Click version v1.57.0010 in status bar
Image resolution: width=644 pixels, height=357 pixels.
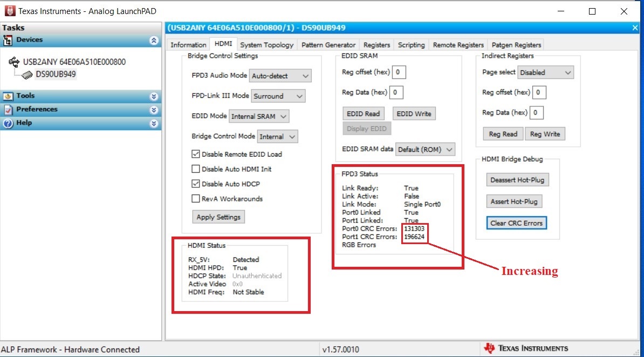[x=340, y=349]
